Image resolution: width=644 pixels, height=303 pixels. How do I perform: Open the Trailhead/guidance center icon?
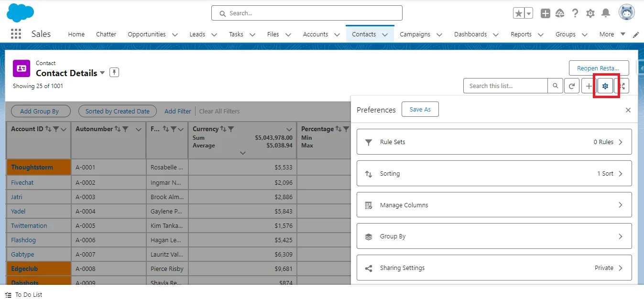click(x=559, y=13)
